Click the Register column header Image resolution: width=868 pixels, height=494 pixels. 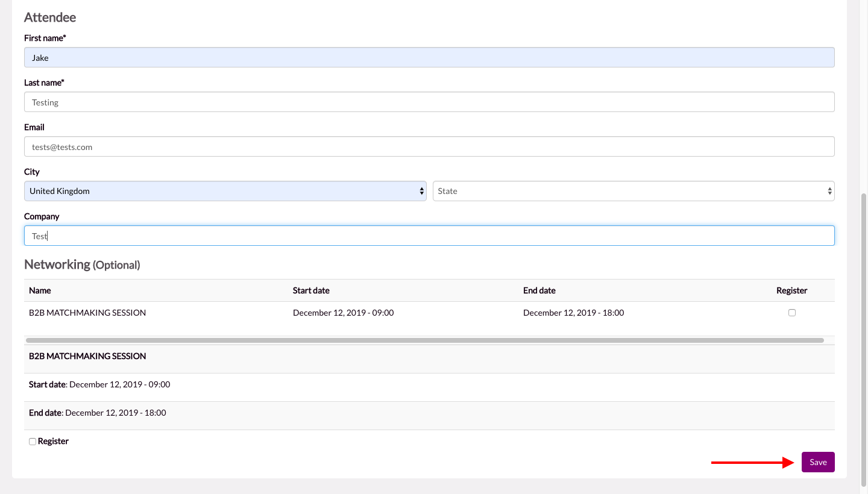791,290
